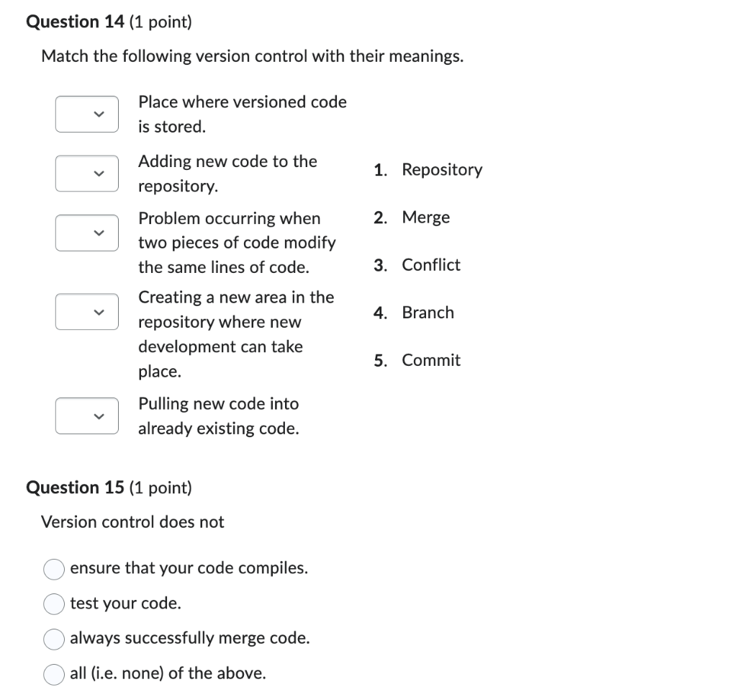This screenshot has height=700, width=737.
Task: Open the dropdown next to the conflict description
Action: click(86, 233)
